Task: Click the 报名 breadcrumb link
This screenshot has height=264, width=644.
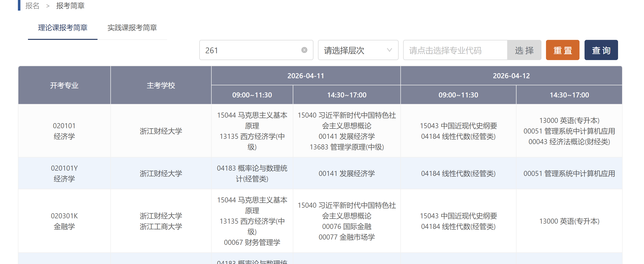Action: pos(32,6)
